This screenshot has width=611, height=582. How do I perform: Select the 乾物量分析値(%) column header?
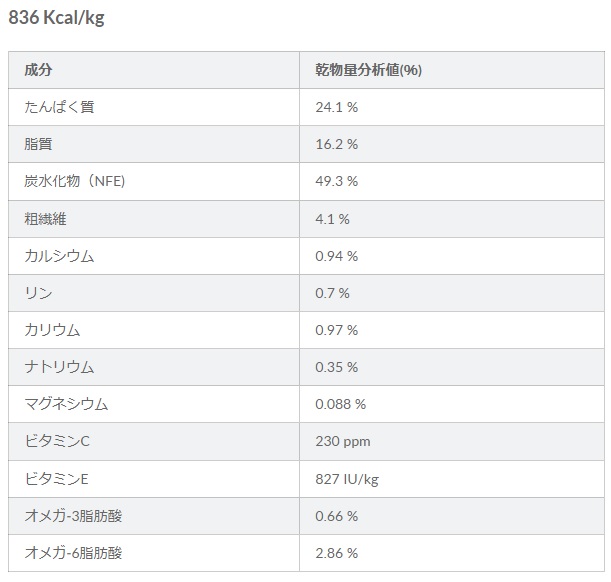point(369,70)
